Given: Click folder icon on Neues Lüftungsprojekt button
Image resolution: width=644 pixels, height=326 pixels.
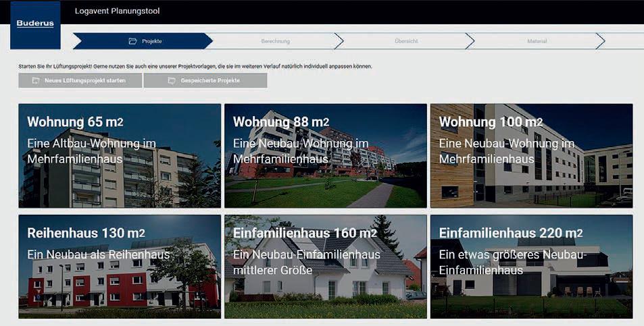Looking at the screenshot, I should pyautogui.click(x=36, y=80).
